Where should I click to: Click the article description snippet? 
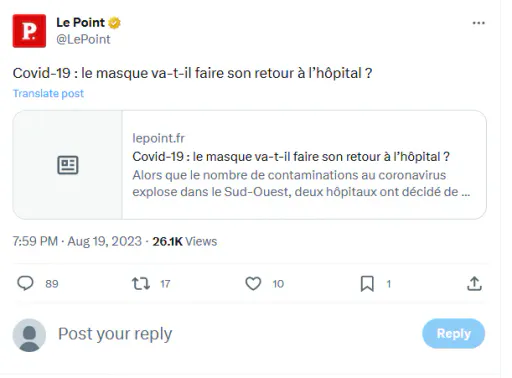(x=301, y=183)
